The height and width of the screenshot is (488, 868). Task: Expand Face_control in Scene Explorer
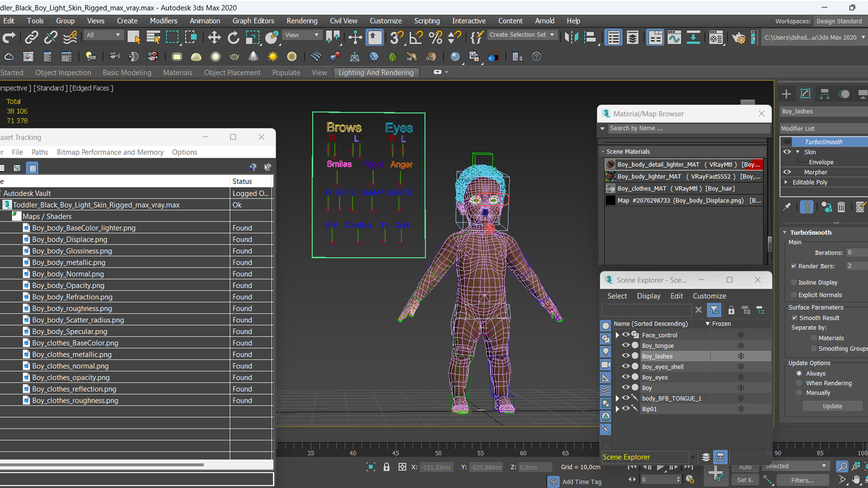pos(617,335)
